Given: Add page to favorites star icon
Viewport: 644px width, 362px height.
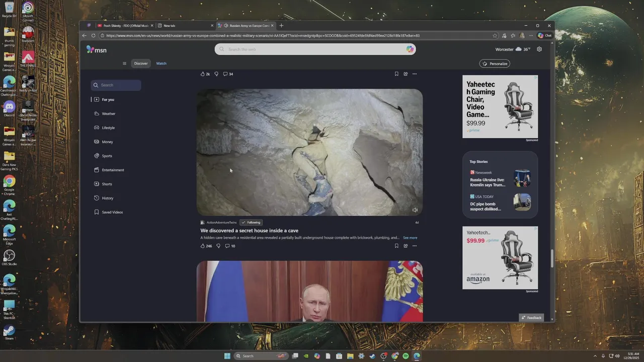Looking at the screenshot, I should coord(495,36).
